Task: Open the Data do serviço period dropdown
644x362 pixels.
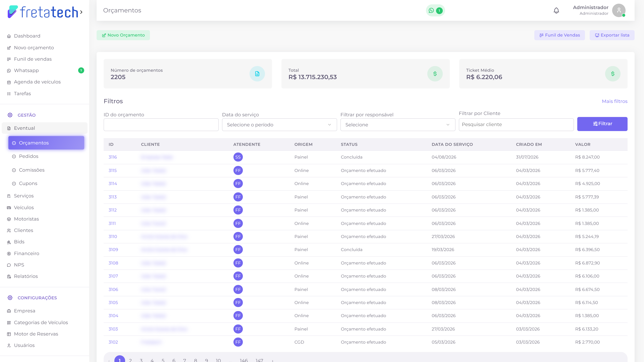Action: click(279, 125)
